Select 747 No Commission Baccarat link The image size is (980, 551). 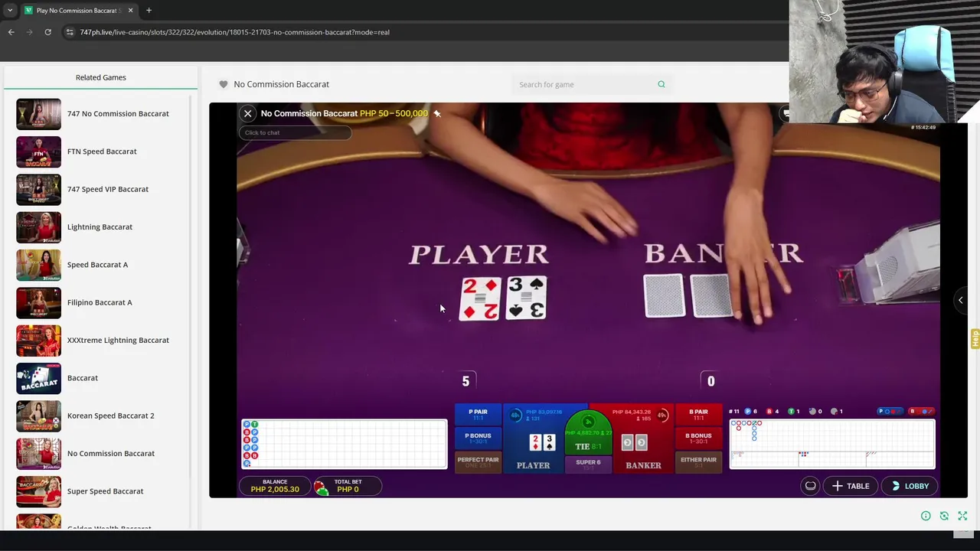point(118,113)
